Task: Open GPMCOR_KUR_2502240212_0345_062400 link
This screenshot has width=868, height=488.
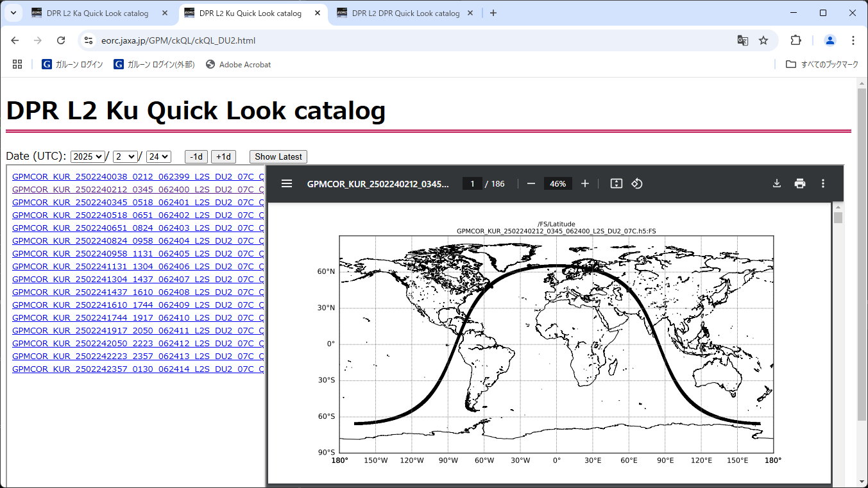Action: pos(138,189)
